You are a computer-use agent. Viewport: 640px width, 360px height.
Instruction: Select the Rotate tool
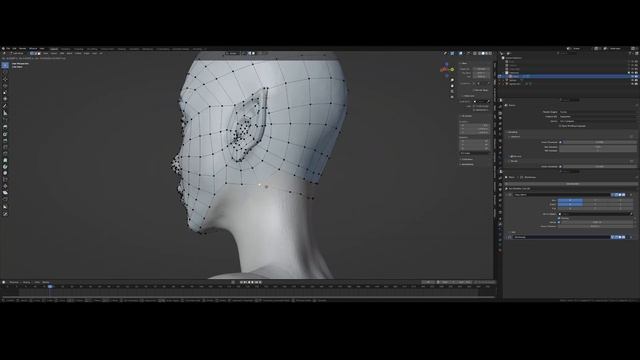pos(5,86)
